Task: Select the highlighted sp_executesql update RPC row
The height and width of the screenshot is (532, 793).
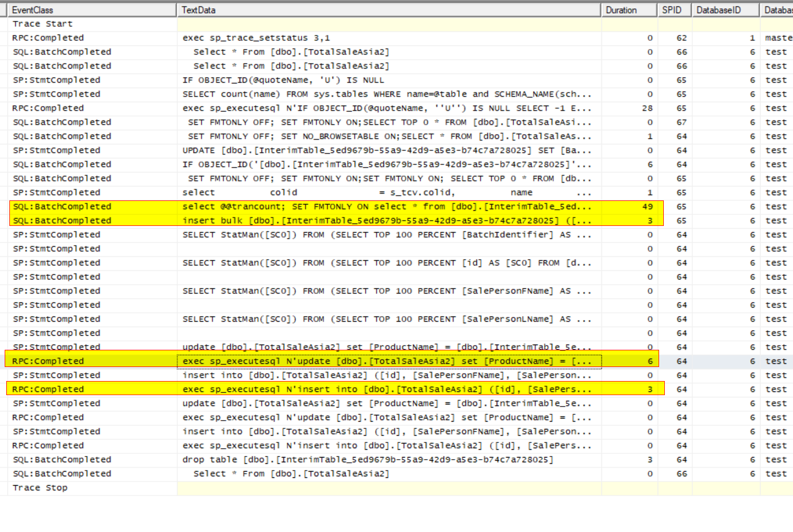Action: click(313, 361)
